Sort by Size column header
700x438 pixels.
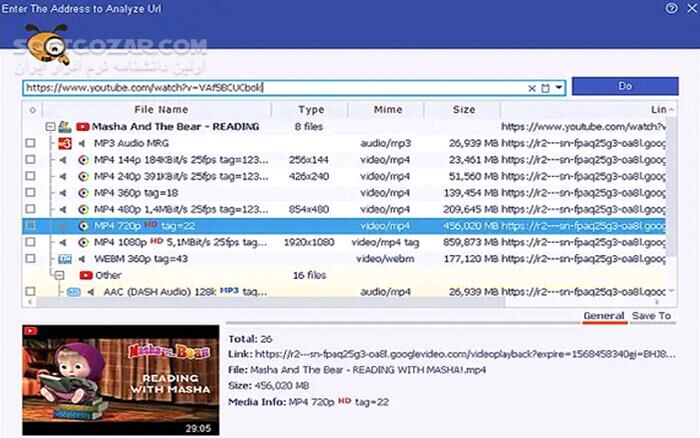coord(463,110)
